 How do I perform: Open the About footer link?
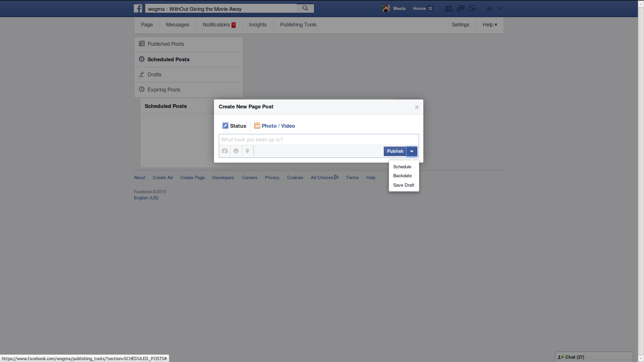click(140, 178)
